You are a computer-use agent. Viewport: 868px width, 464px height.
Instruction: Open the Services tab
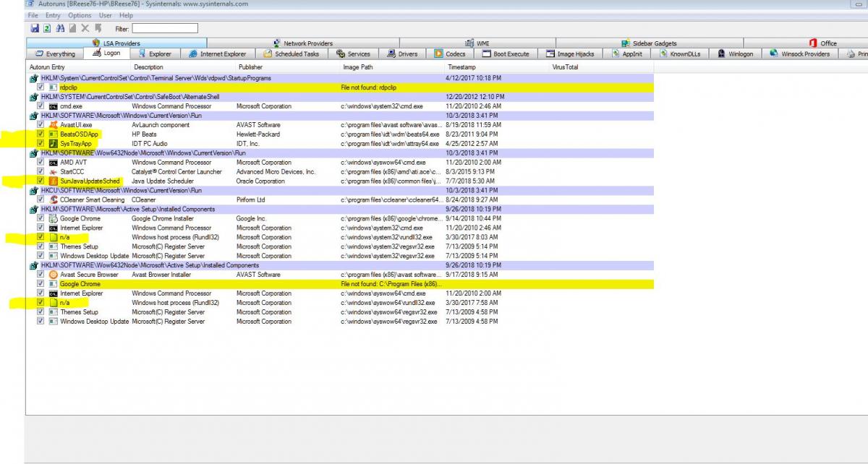(353, 54)
